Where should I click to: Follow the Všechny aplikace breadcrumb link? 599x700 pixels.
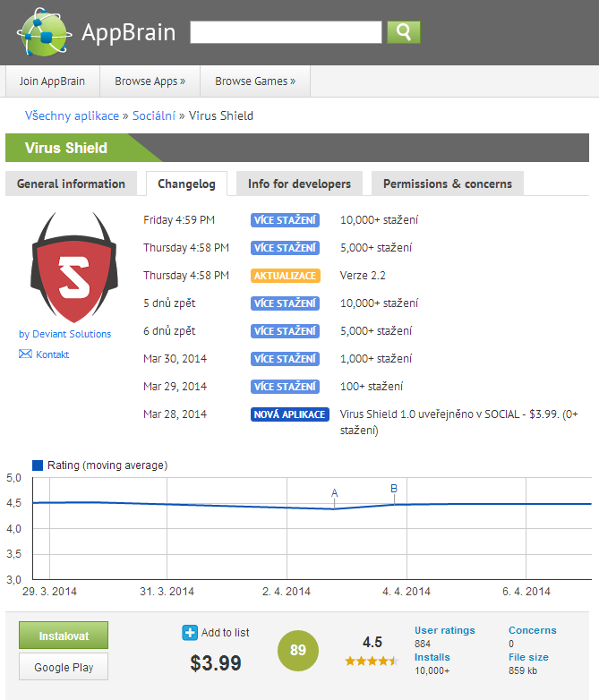[72, 115]
